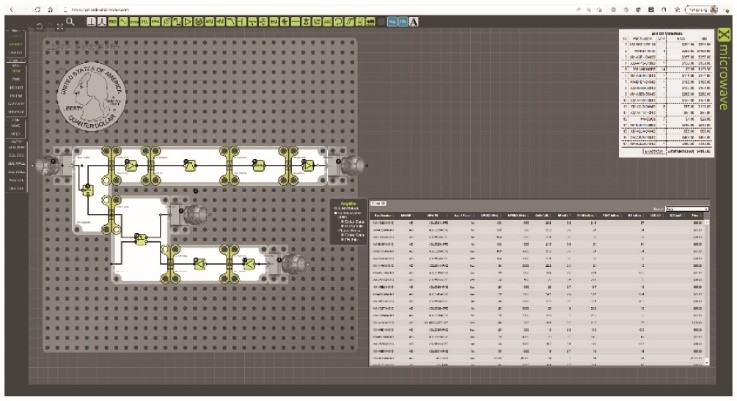737x401 pixels.
Task: Select the last radio option in amplifier panel
Action: click(344, 240)
